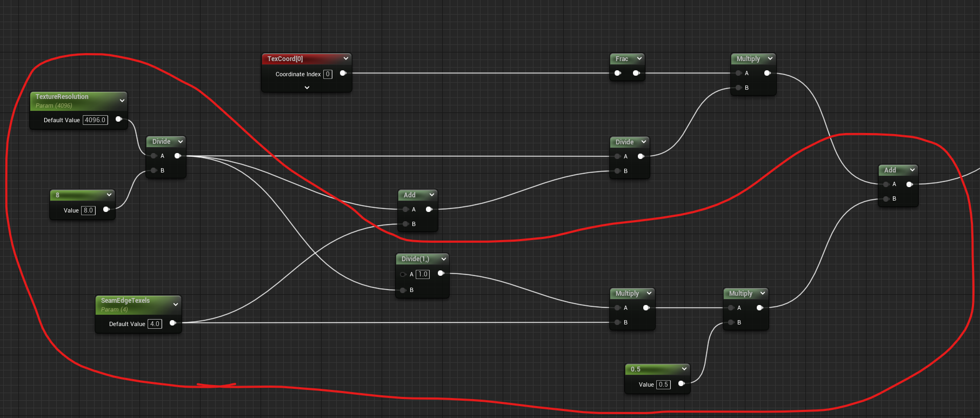Select the TexCoord[0] node by its title
This screenshot has width=980, height=418.
tap(285, 59)
